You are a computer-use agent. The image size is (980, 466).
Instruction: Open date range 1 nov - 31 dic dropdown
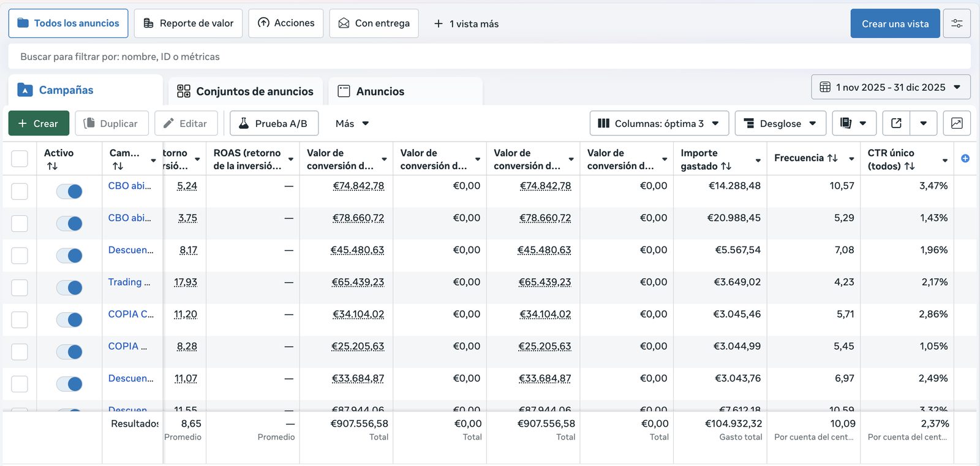tap(891, 87)
